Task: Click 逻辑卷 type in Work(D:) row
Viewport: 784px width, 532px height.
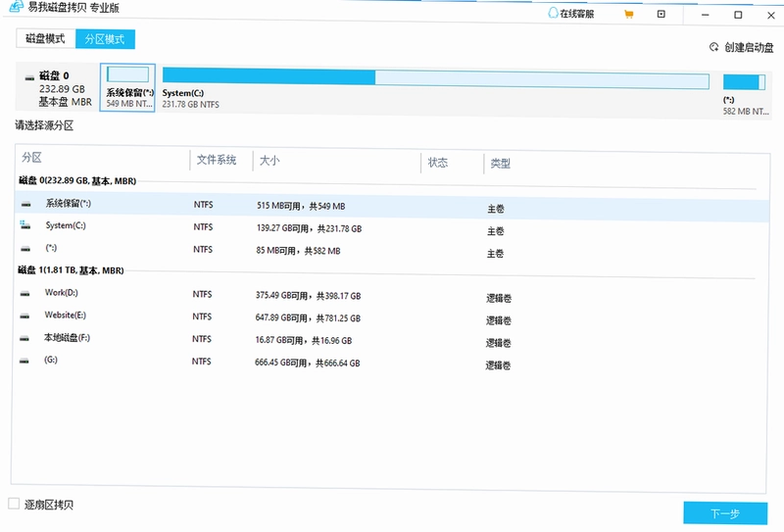Action: 499,299
